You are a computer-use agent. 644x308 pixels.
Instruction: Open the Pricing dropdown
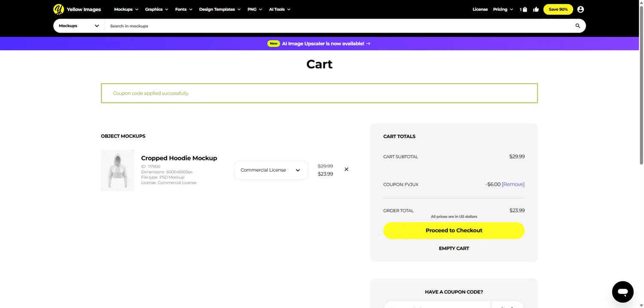coord(503,9)
